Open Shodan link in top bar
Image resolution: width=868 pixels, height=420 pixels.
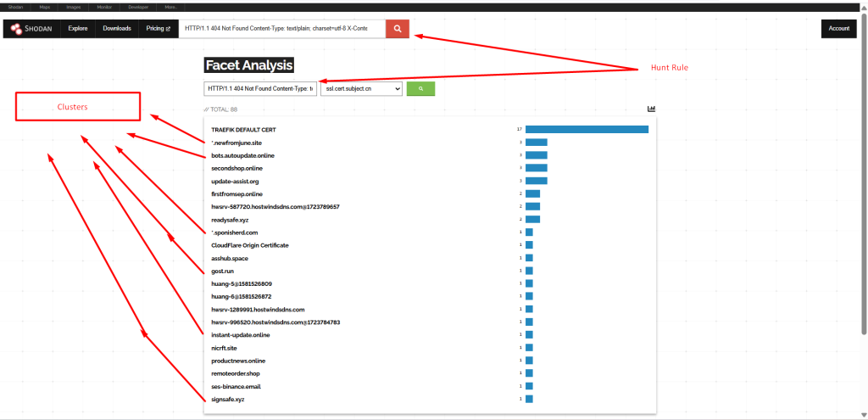coord(15,7)
